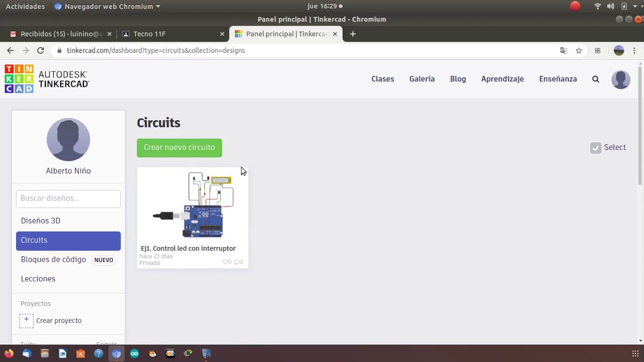Open the user avatar menu in header

click(621, 79)
